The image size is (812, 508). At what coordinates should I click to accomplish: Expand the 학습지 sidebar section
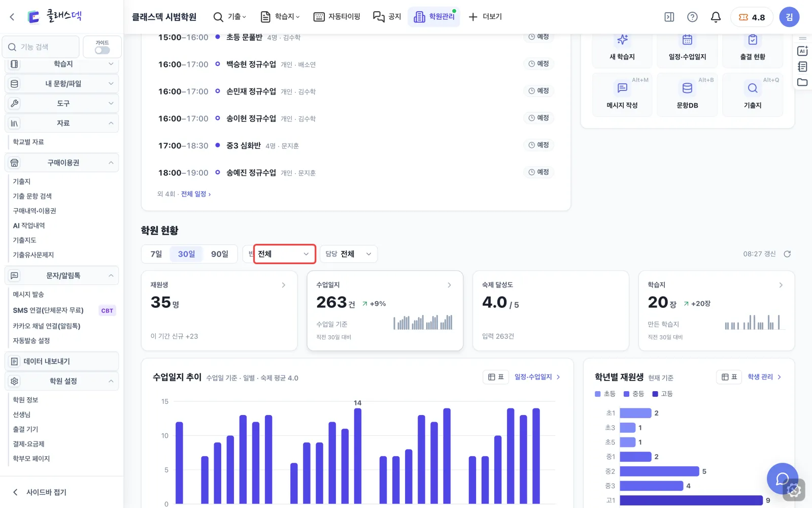pyautogui.click(x=62, y=64)
